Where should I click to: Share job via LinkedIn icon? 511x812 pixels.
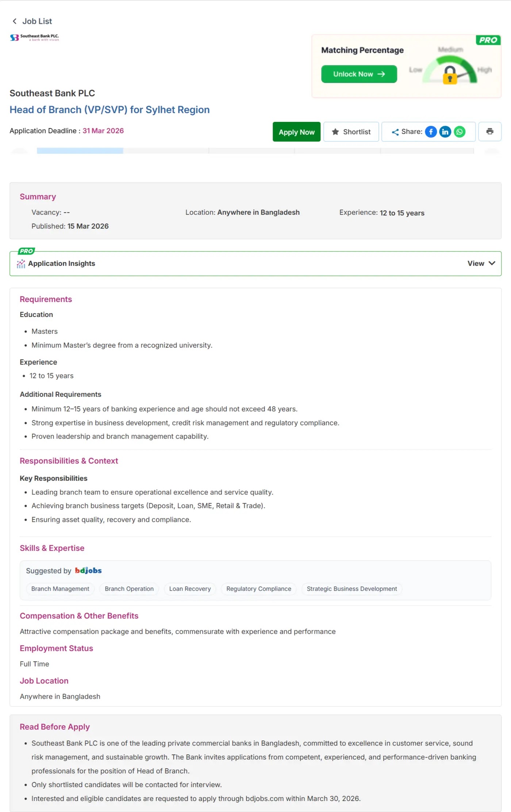click(445, 132)
